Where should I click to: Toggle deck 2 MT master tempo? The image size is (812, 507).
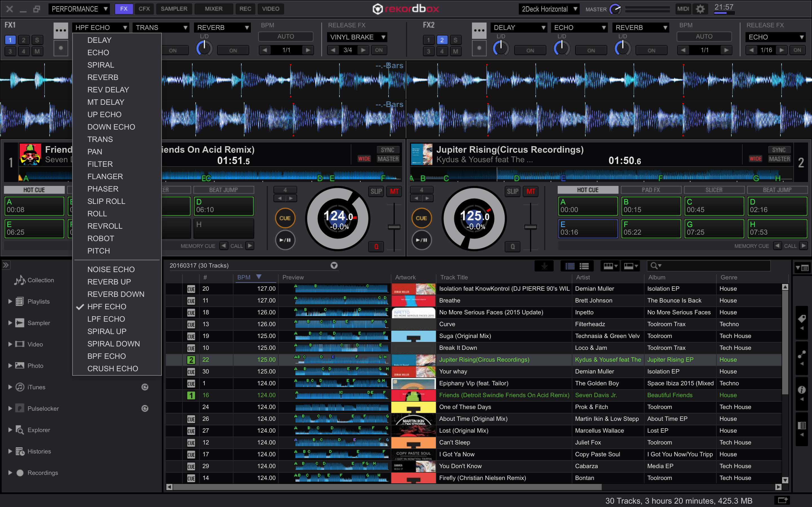click(531, 192)
